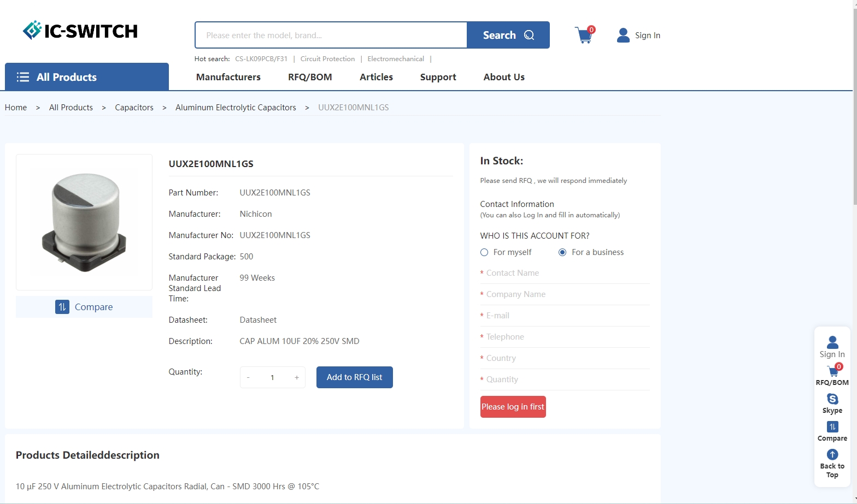Open the About Us menu item
Screen dimensions: 857x504
(504, 77)
